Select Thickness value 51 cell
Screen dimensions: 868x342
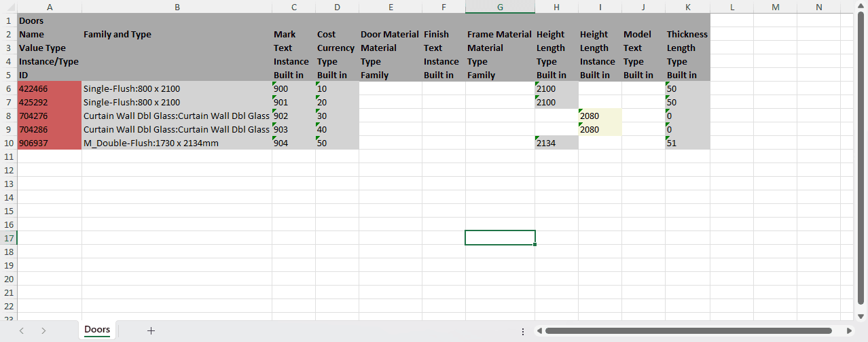coord(687,143)
